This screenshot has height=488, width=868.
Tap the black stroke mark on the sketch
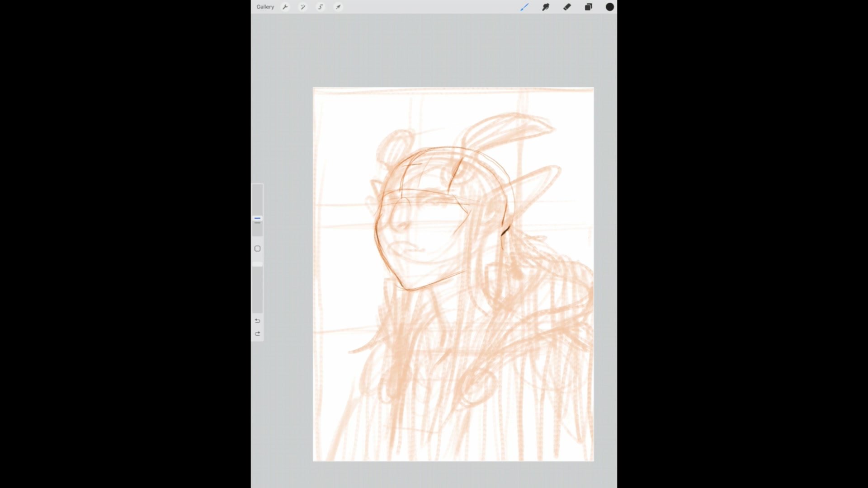[x=505, y=231]
